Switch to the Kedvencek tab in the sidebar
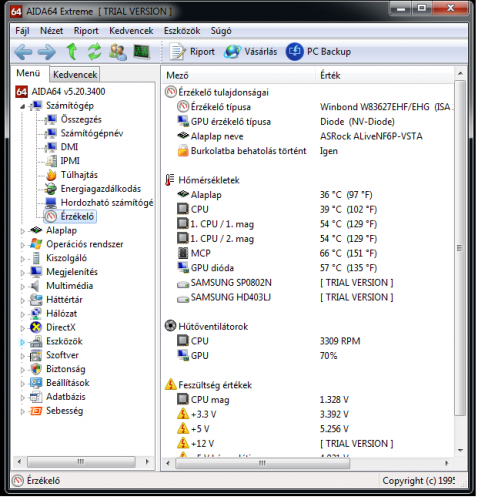This screenshot has height=500, width=478. coord(75,74)
